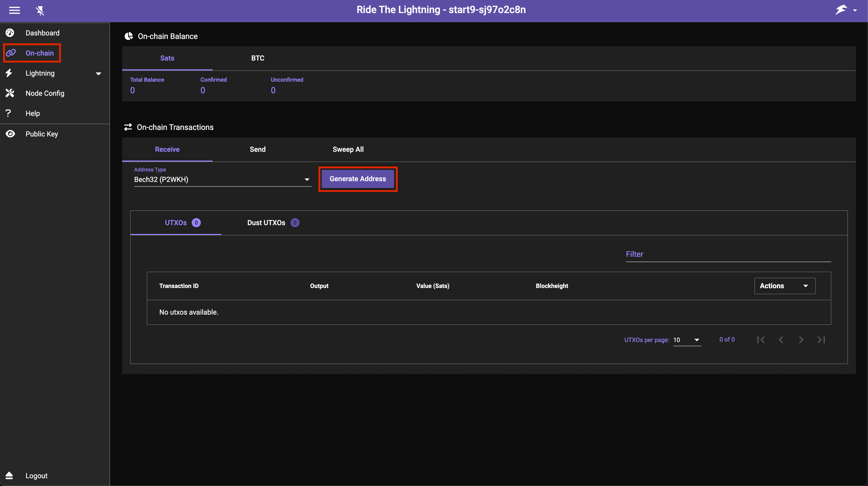Open the hamburger navigation menu
The image size is (868, 486).
(15, 11)
